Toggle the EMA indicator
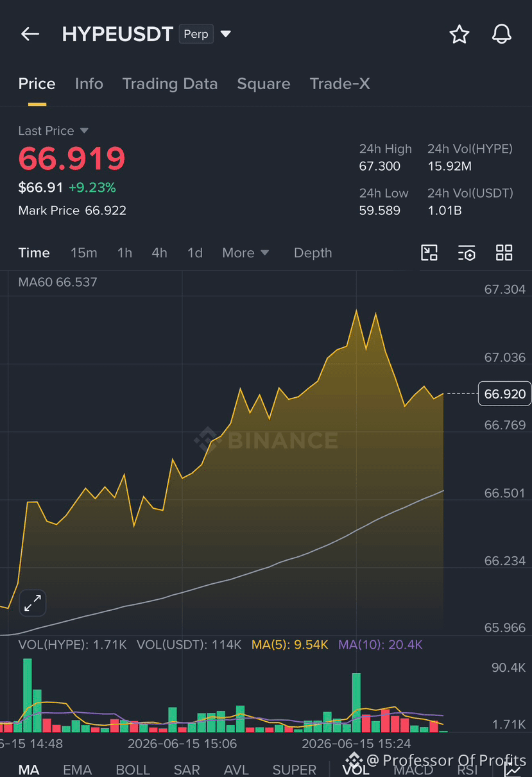This screenshot has width=532, height=777. click(78, 769)
